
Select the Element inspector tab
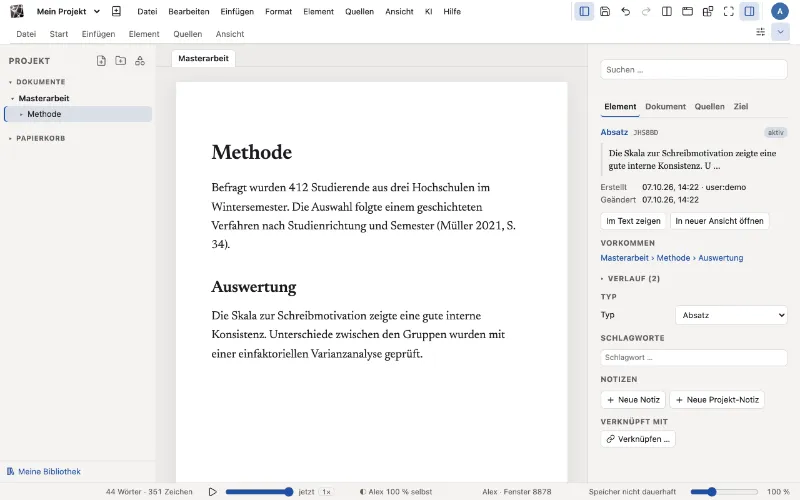[x=620, y=106]
